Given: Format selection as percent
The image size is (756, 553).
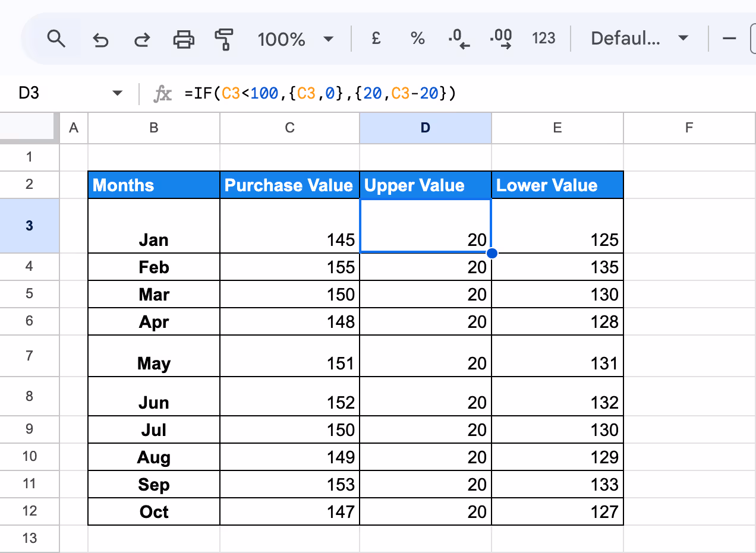Looking at the screenshot, I should tap(417, 39).
